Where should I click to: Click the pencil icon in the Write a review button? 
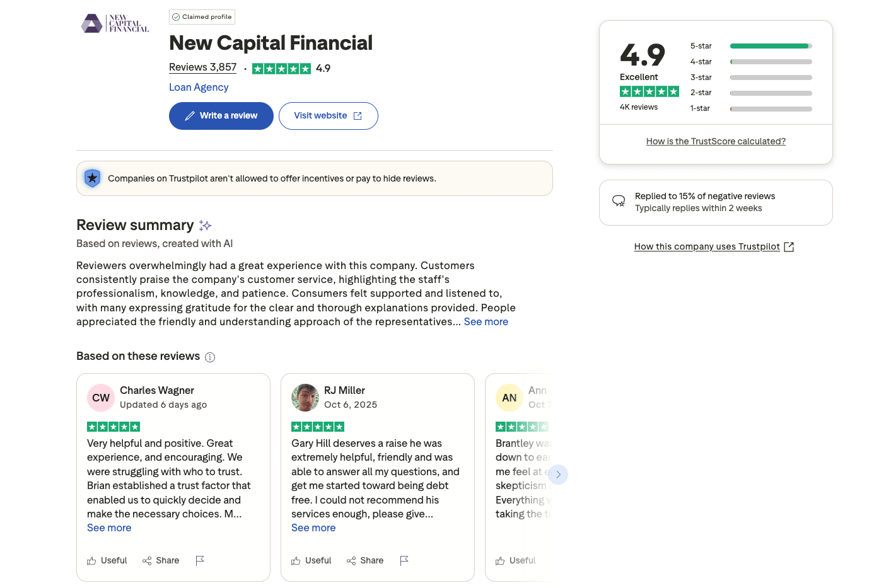point(189,115)
